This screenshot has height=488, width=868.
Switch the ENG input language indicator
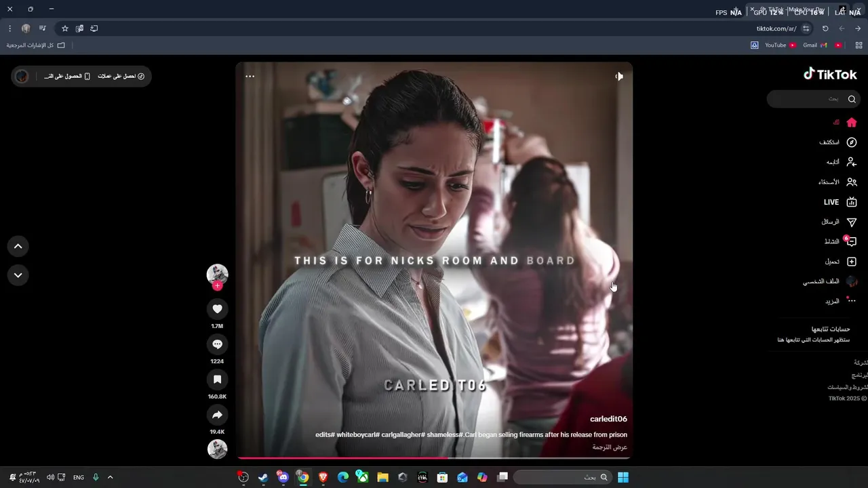click(79, 477)
